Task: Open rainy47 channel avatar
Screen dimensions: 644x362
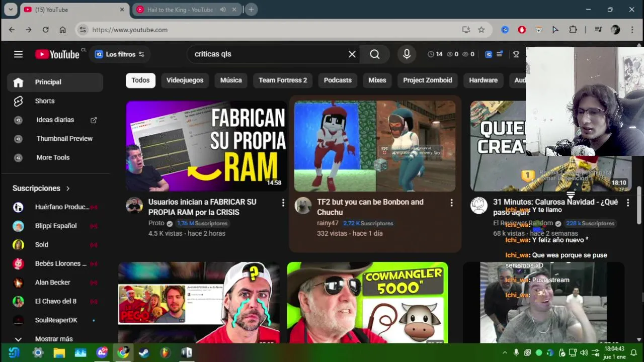Action: (x=303, y=206)
